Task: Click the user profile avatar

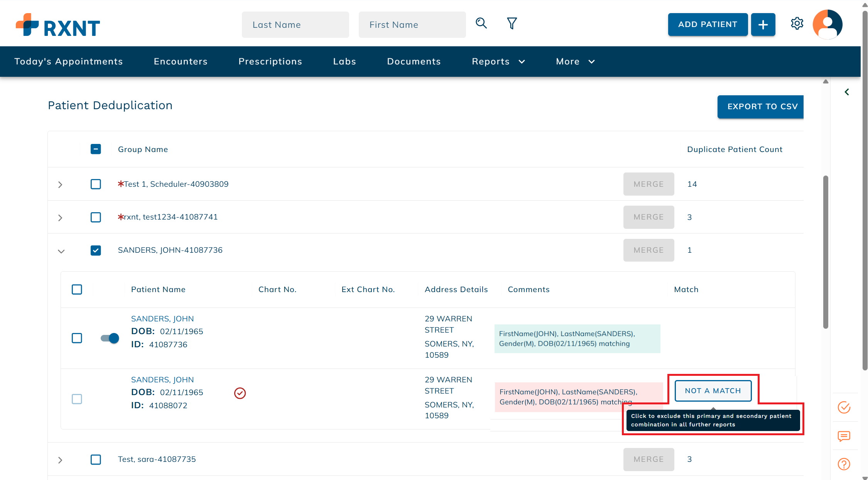Action: pyautogui.click(x=827, y=24)
